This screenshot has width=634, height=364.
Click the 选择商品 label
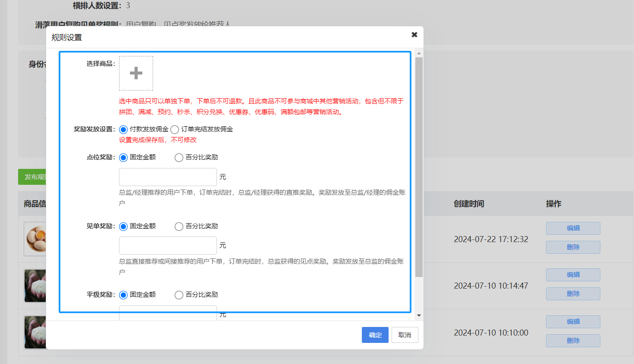101,64
